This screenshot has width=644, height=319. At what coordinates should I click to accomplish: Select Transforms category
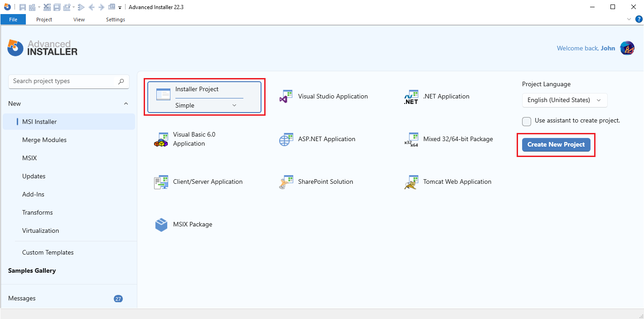pos(38,212)
